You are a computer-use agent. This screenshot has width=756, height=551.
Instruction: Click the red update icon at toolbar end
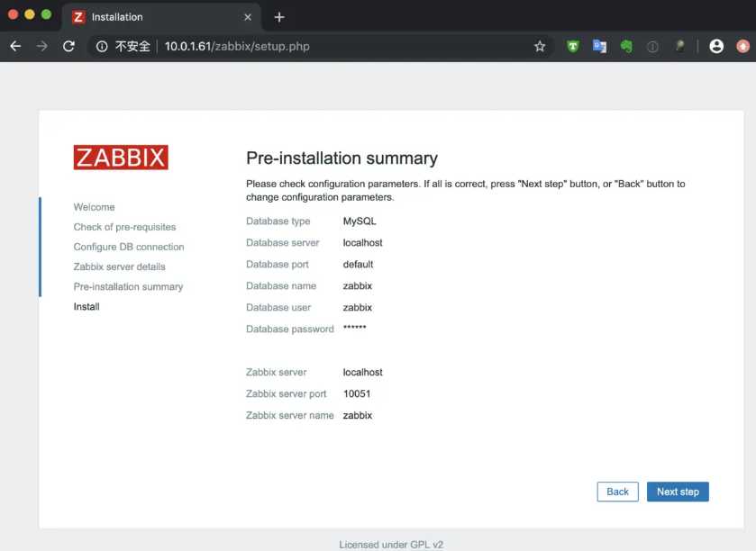pos(743,46)
